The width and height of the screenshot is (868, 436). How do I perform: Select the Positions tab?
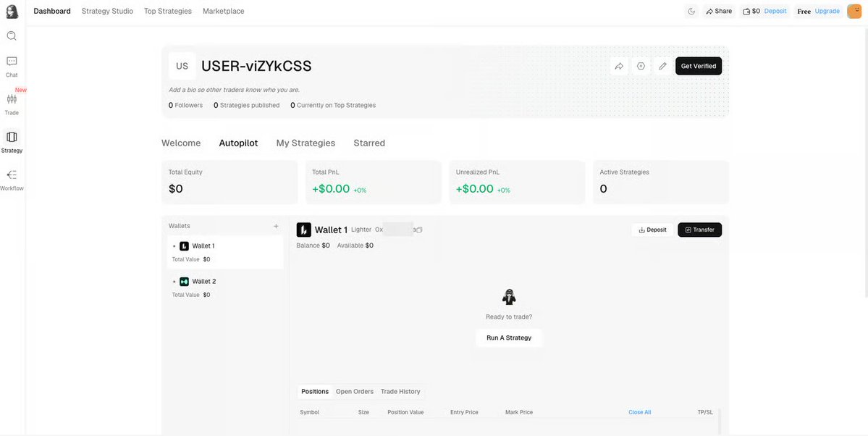[315, 392]
